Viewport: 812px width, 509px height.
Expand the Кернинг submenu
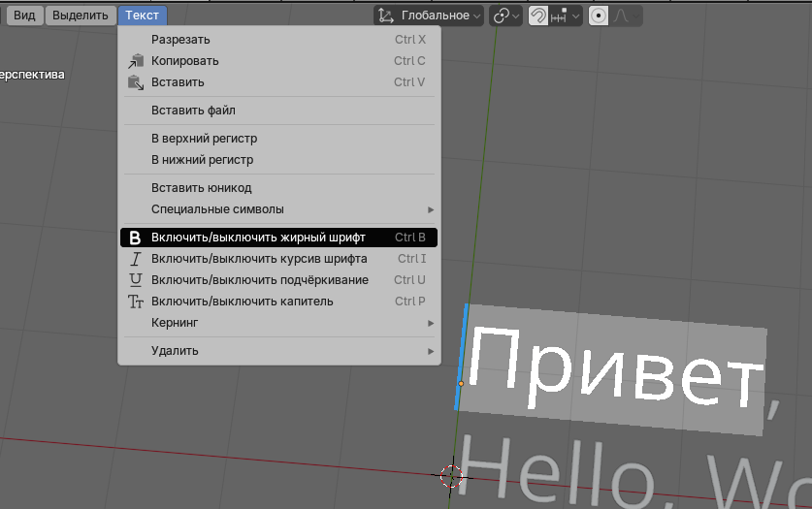[278, 323]
